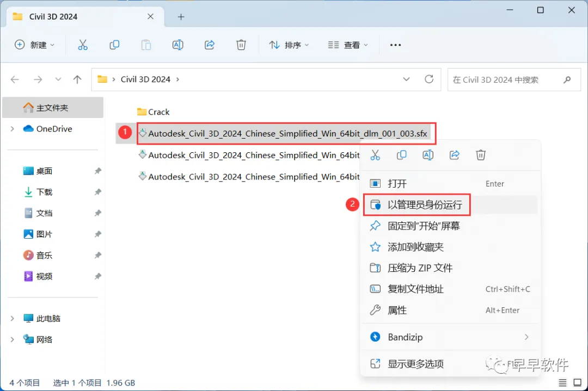Click the Delete icon in the context menu
Screen dimensions: 588x391
coord(481,154)
